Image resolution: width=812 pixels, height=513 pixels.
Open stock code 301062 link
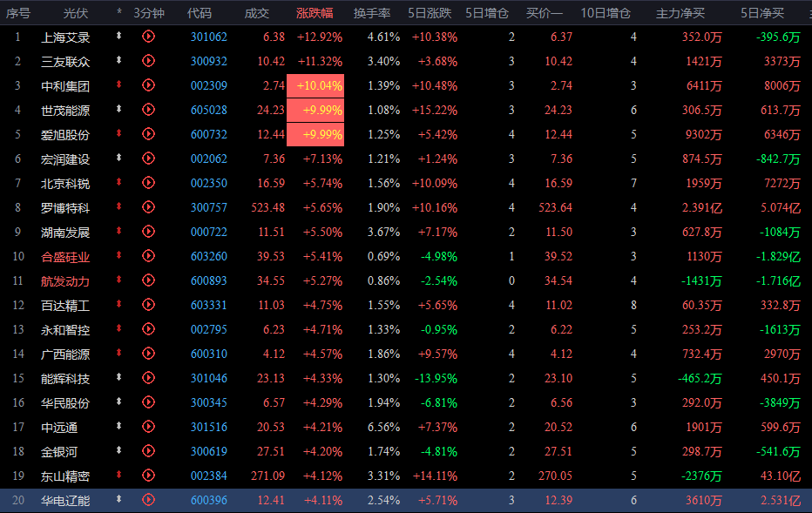(209, 37)
